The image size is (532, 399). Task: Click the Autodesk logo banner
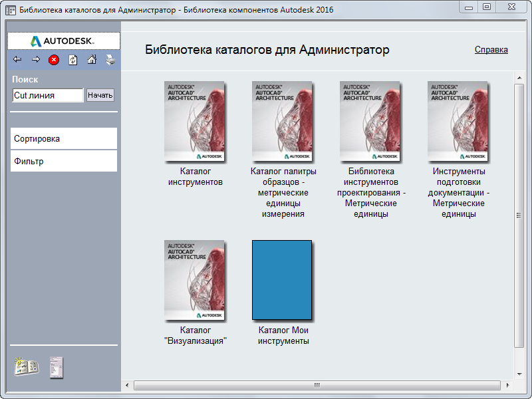pyautogui.click(x=64, y=41)
